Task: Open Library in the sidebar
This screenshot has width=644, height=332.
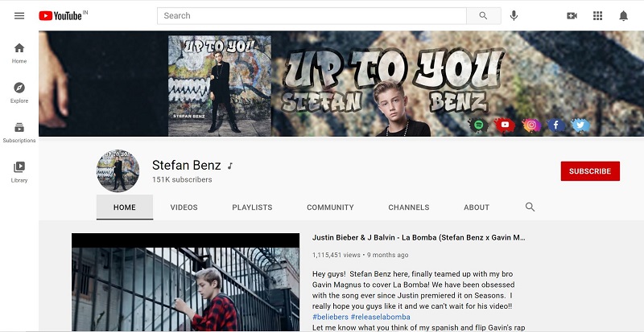Action: (19, 172)
